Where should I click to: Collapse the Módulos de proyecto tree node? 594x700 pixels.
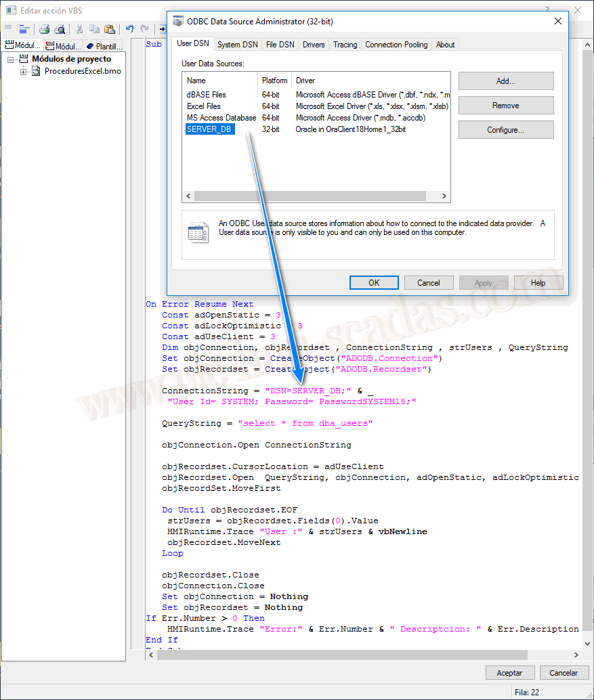[x=12, y=60]
